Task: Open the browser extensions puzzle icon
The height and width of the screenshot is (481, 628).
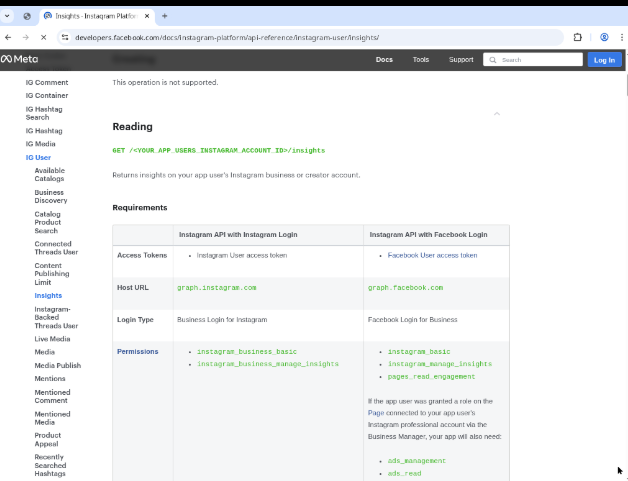Action: (x=578, y=37)
